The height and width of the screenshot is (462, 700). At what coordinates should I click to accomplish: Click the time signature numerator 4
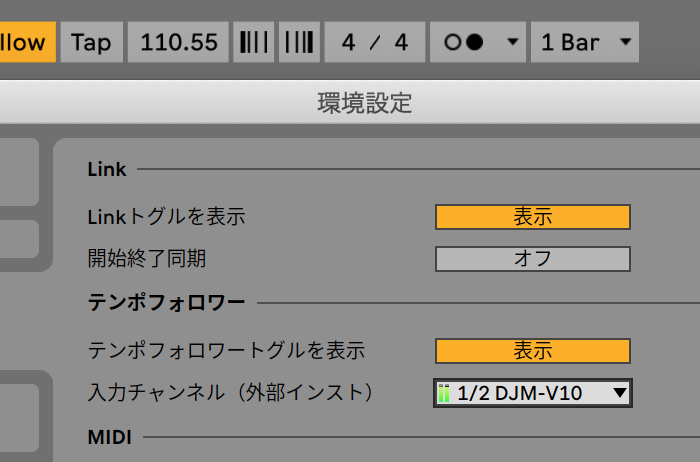[x=348, y=42]
